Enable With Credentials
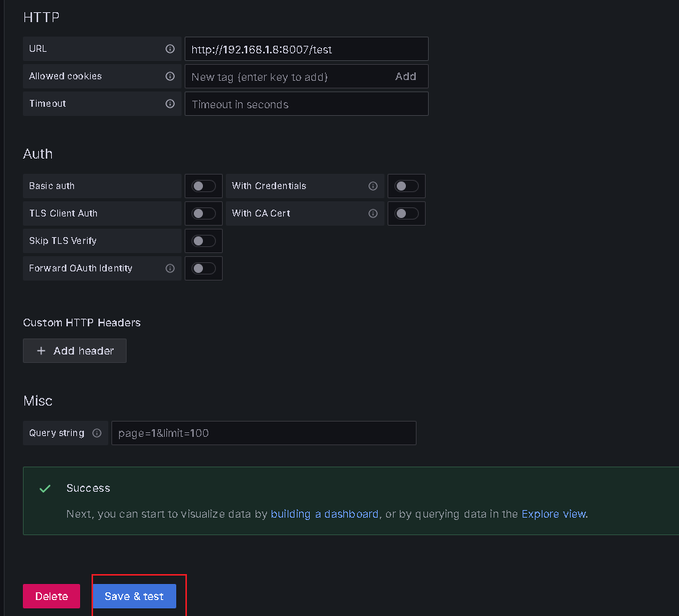The image size is (679, 616). click(x=406, y=185)
